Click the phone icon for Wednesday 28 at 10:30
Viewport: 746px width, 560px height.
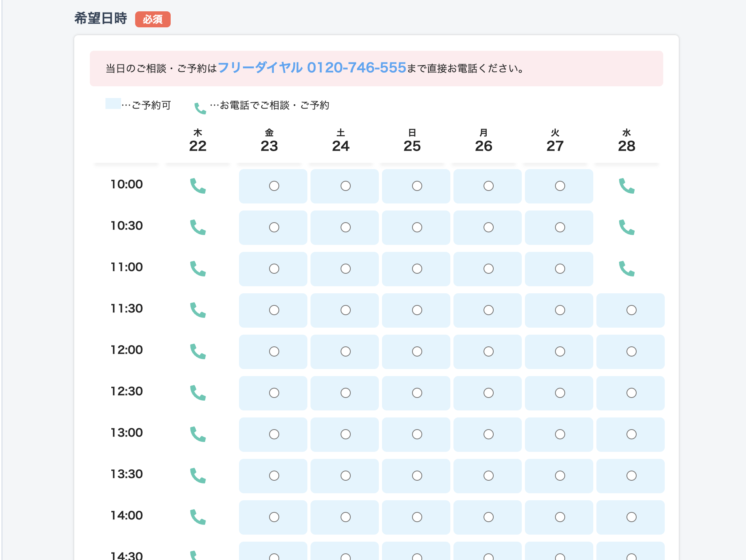[627, 227]
